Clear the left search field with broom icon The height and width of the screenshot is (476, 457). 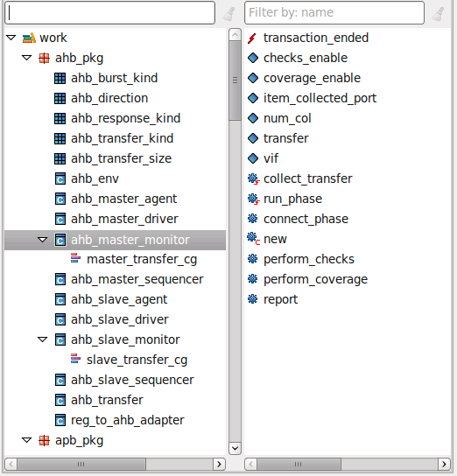229,14
